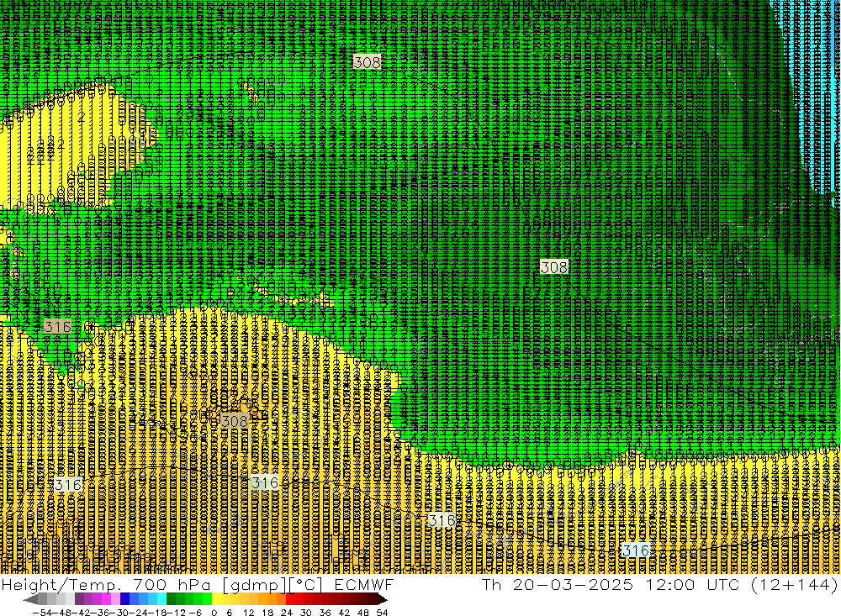Click the positive '24' colorbar label
The width and height of the screenshot is (841, 616).
click(287, 613)
